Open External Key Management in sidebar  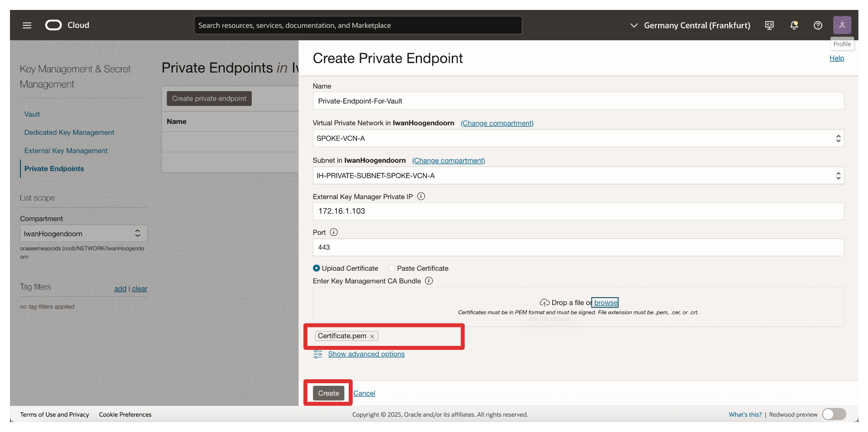[66, 151]
